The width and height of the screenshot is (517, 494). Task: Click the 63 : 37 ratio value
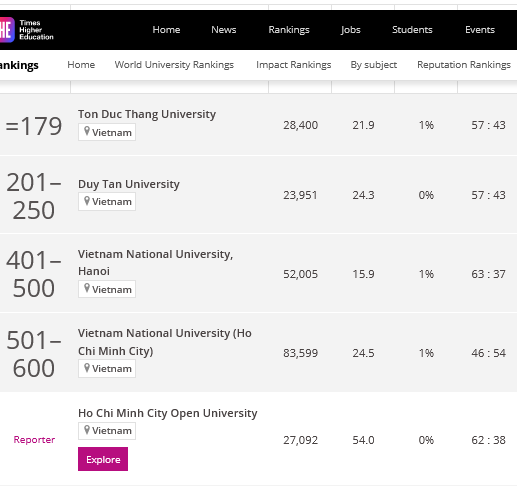488,274
